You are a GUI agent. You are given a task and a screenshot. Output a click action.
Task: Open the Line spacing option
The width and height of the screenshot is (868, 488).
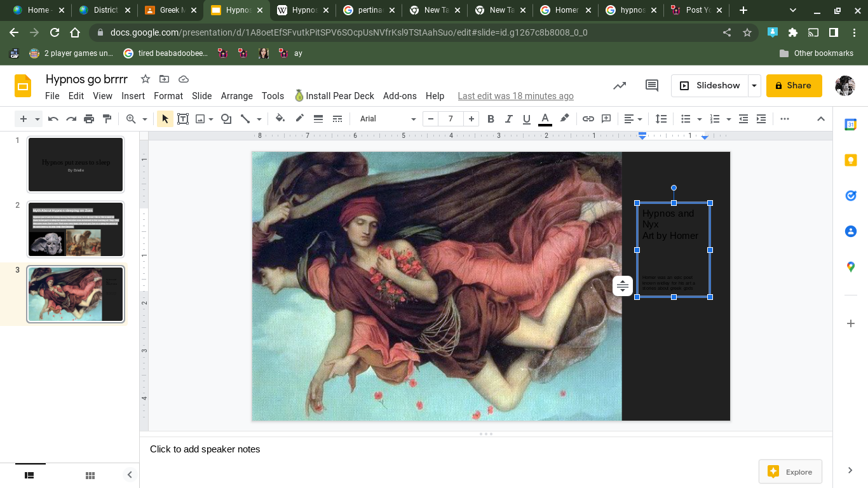coord(661,119)
